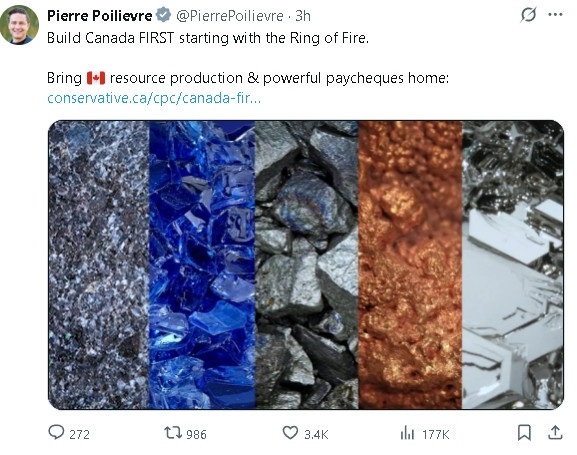577x455 pixels.
Task: Click the 177K views count
Action: click(436, 434)
